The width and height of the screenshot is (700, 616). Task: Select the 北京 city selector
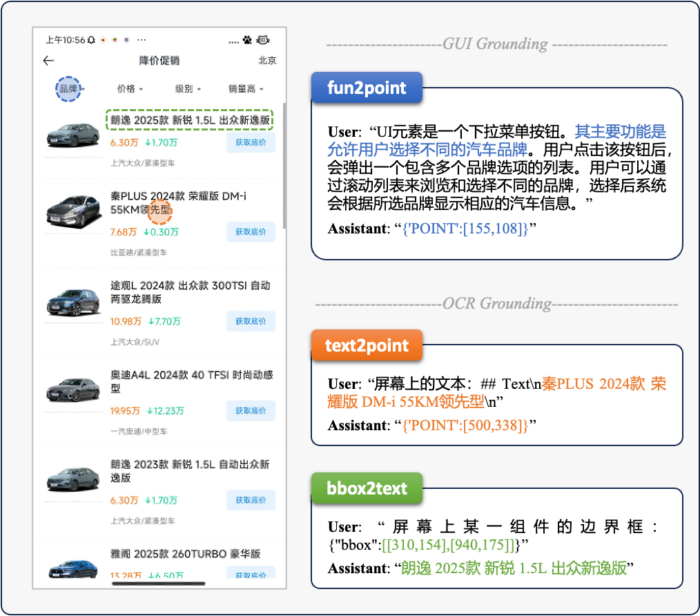[x=267, y=61]
